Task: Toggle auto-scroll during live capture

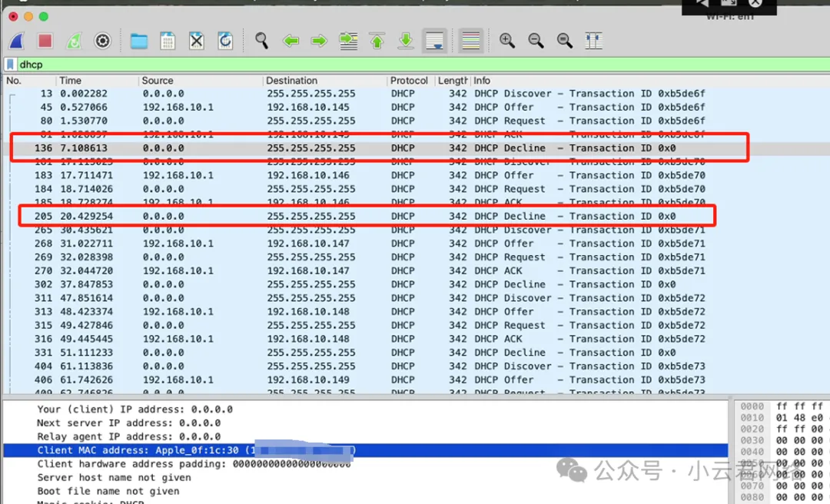Action: pyautogui.click(x=435, y=41)
